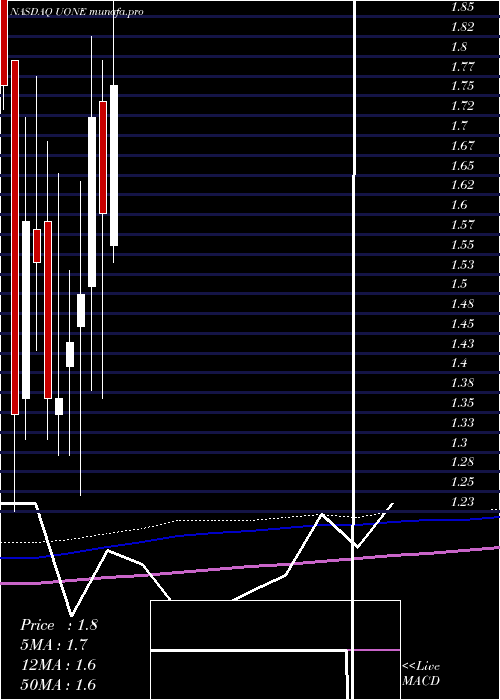Viewport: 500px width, 700px height.
Task: Click the <<Live MACD label
Action: [421, 673]
